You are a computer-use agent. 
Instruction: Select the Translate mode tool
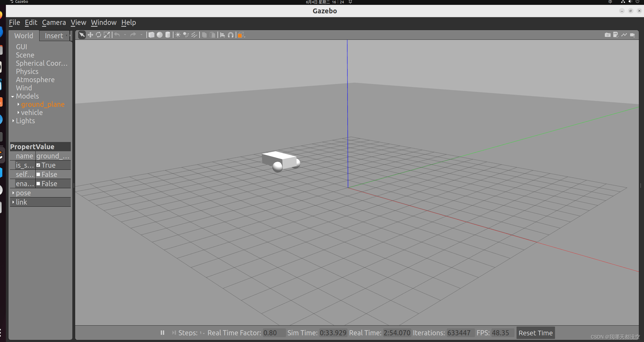(90, 35)
